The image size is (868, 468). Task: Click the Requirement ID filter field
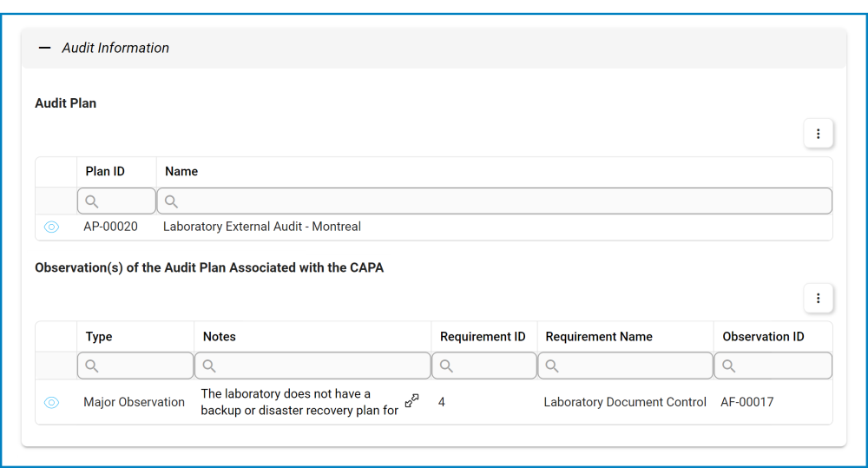click(484, 366)
